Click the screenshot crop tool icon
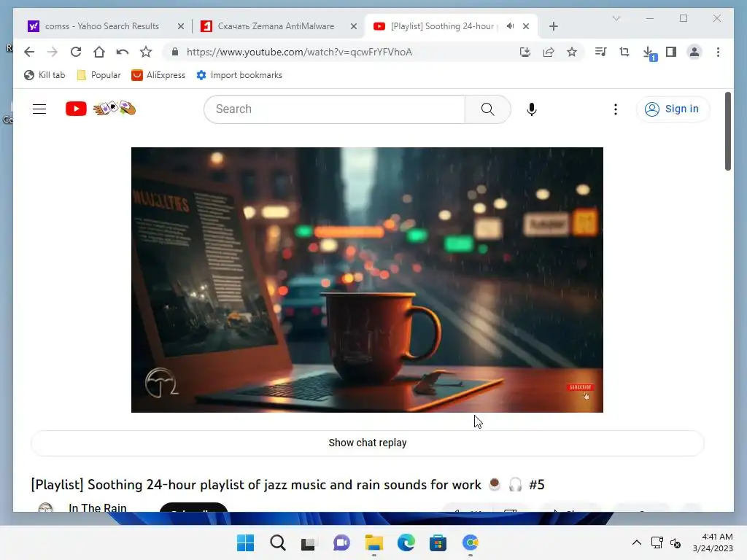This screenshot has height=560, width=747. pyautogui.click(x=624, y=52)
